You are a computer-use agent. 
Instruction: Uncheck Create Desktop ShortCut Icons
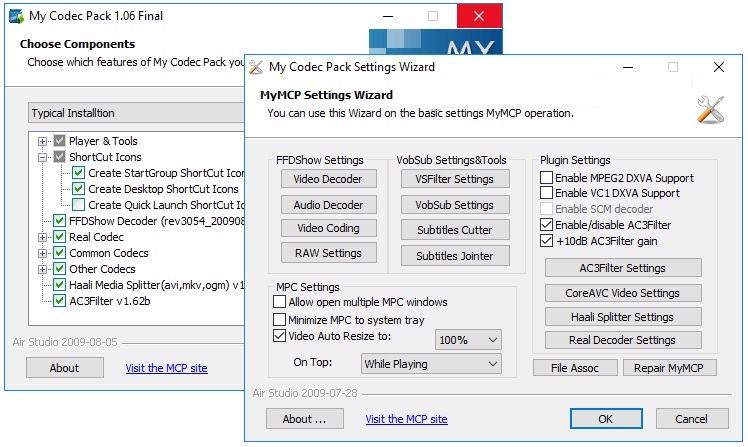pyautogui.click(x=79, y=189)
